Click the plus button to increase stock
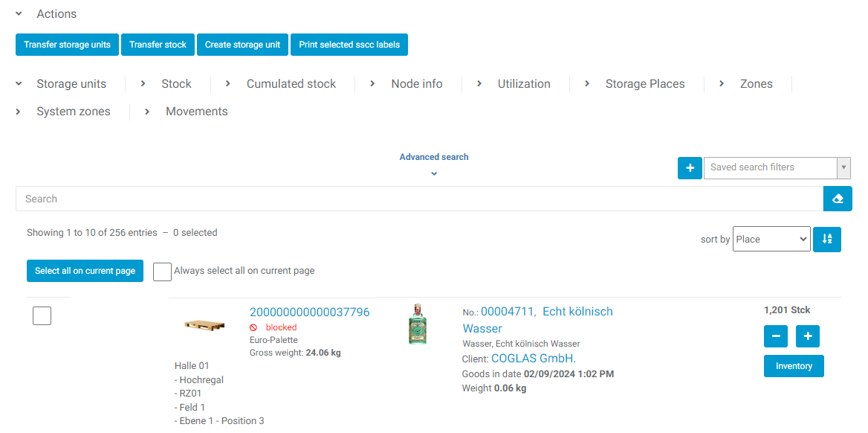This screenshot has width=868, height=433. point(808,336)
